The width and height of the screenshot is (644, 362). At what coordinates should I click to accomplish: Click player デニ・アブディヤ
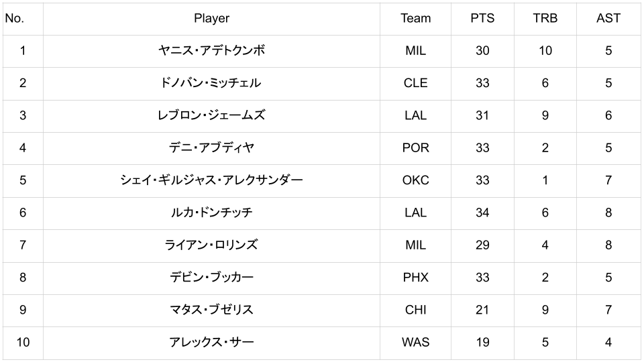[x=211, y=147]
